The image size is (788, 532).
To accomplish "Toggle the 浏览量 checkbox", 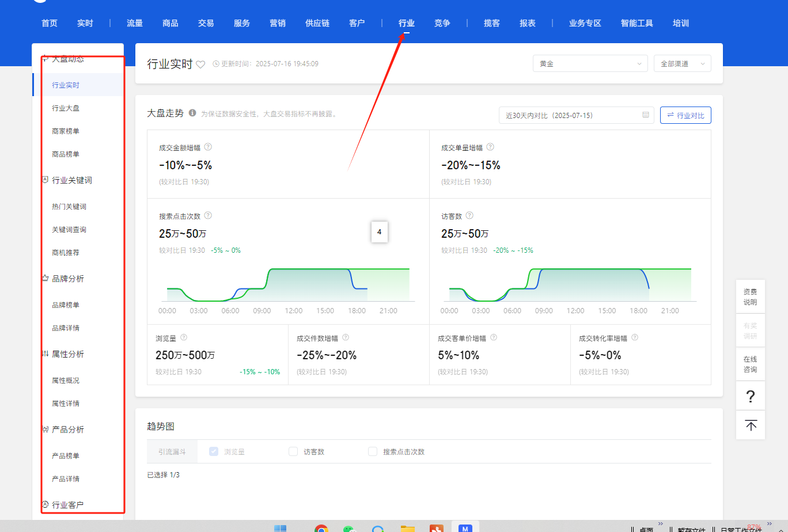I will (214, 451).
